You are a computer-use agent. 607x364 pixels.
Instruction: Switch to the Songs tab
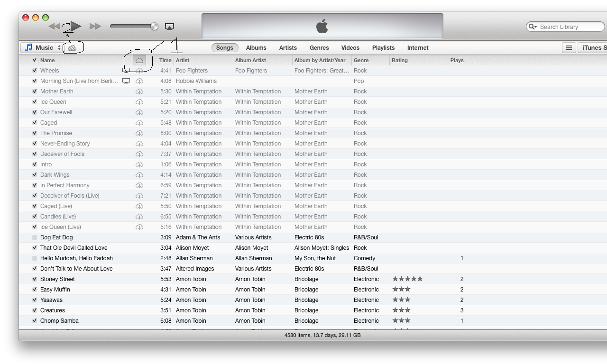coord(225,48)
